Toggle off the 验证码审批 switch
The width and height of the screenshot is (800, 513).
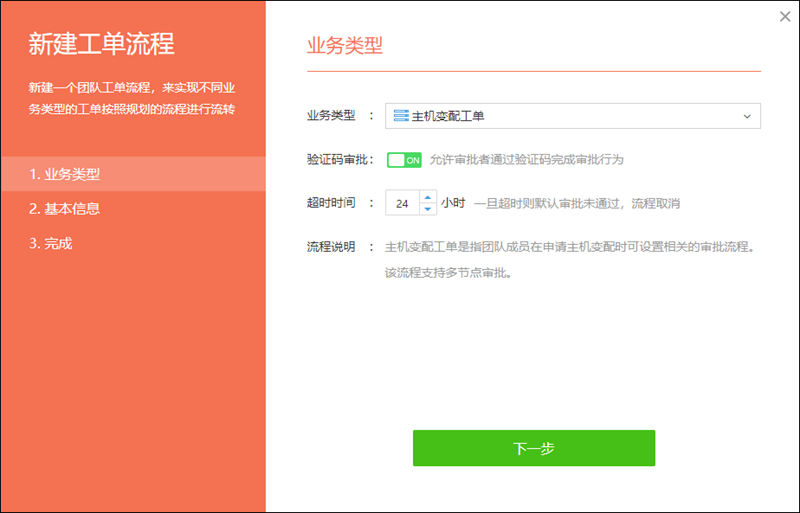tap(404, 160)
